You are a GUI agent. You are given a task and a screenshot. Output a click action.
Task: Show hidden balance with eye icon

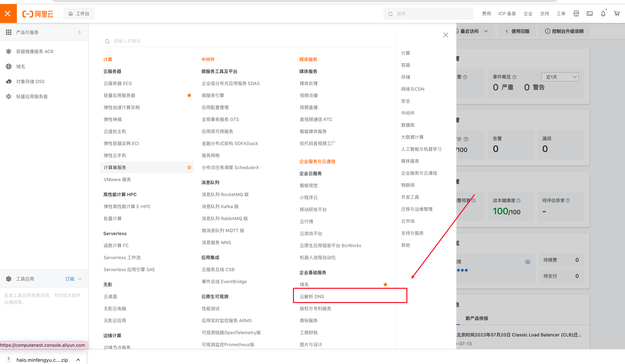point(528,262)
